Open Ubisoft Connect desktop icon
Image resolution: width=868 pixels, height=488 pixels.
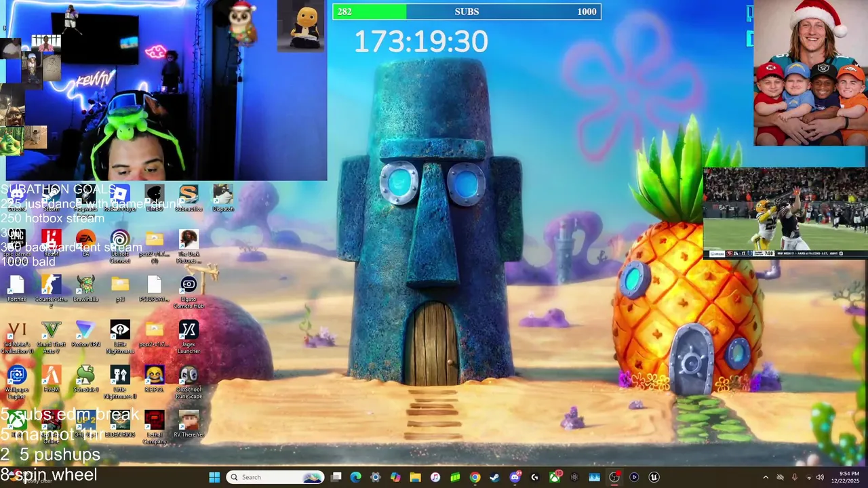click(x=120, y=245)
